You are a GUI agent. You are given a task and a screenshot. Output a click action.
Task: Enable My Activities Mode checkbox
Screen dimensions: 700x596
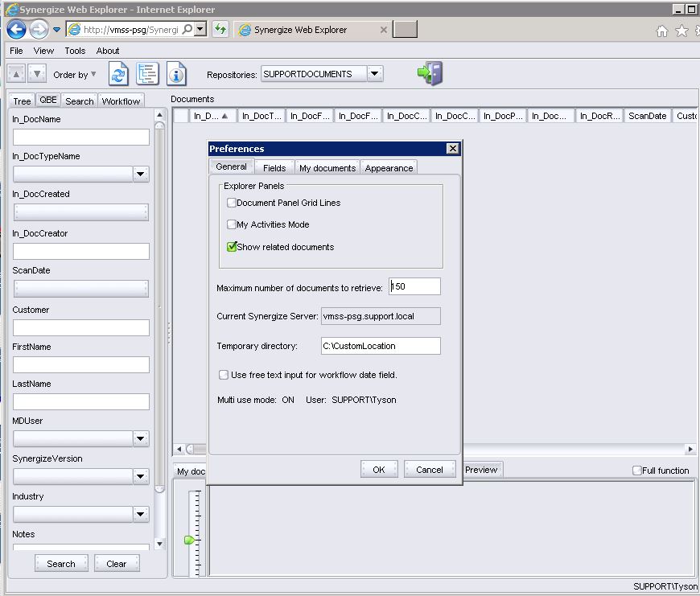click(231, 224)
